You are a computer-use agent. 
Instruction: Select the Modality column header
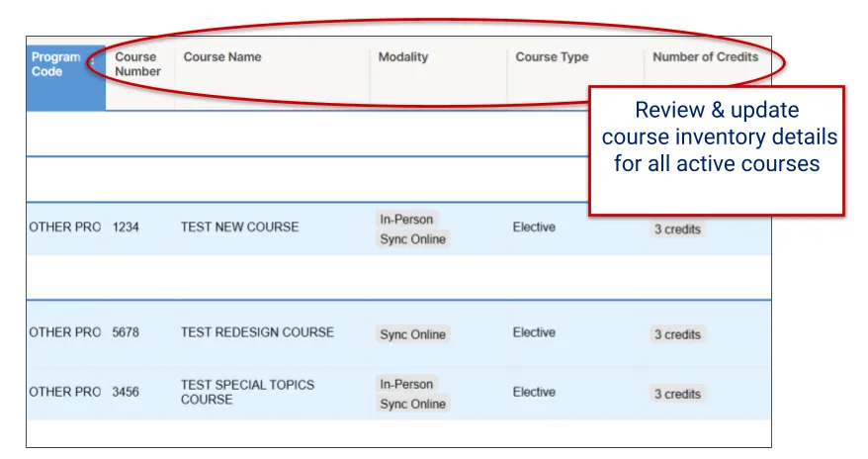[x=403, y=57]
